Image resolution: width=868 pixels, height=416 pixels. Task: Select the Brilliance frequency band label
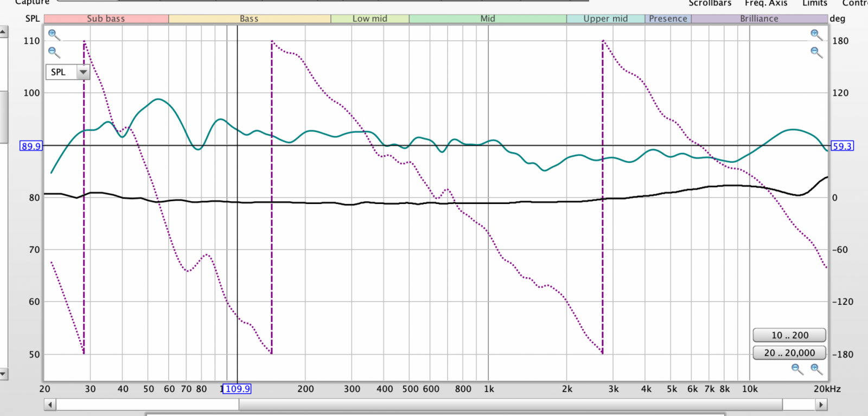tap(759, 18)
